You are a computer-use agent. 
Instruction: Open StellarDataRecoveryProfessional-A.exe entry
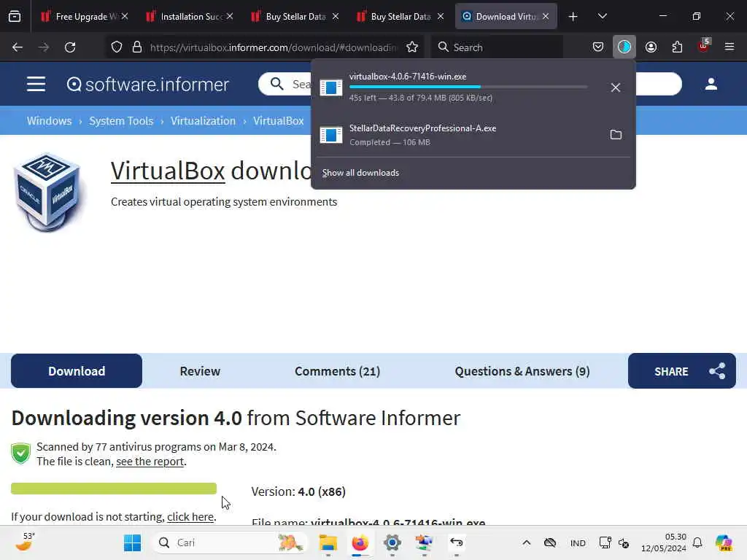click(x=457, y=135)
